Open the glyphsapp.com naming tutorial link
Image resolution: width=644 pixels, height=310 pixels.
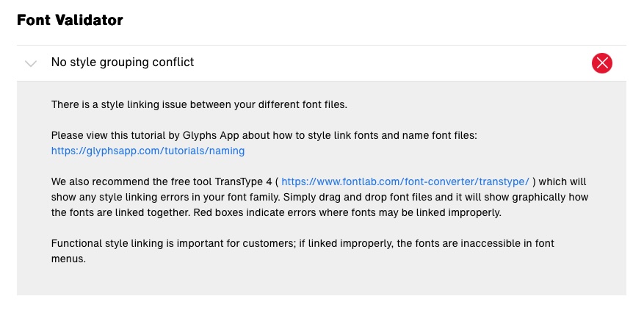(x=148, y=151)
